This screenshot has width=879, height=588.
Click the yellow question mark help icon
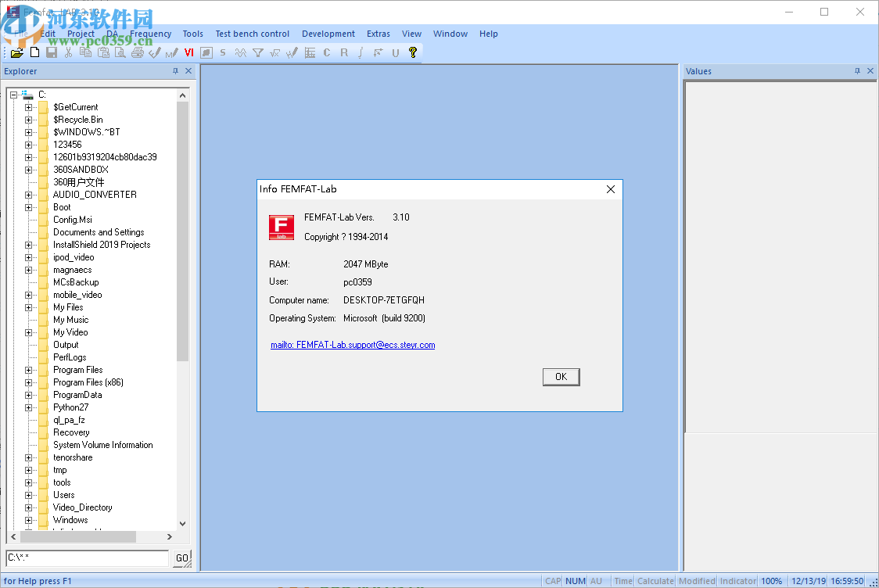point(413,52)
